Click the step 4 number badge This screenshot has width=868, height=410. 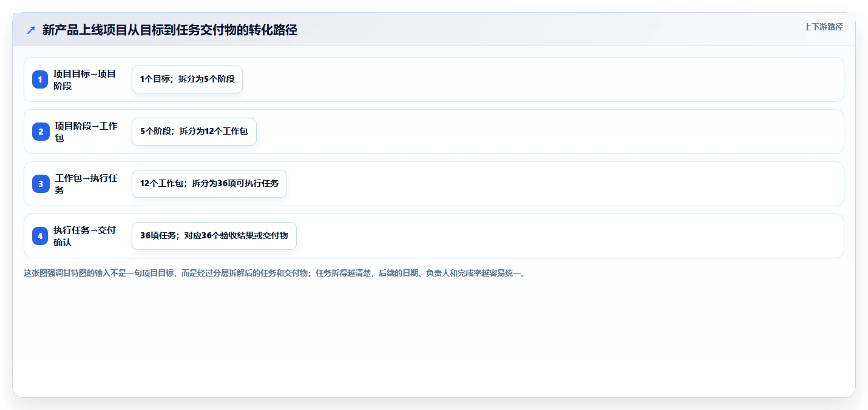[x=40, y=236]
